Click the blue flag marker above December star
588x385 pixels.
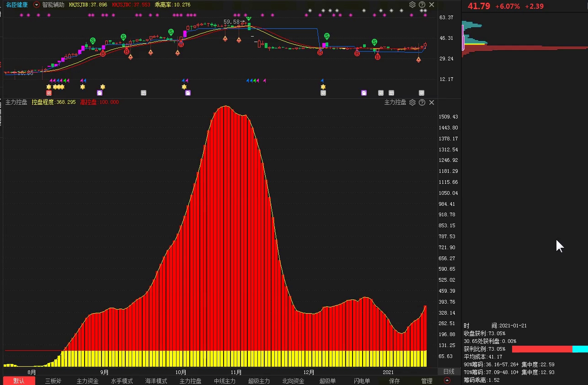[322, 80]
